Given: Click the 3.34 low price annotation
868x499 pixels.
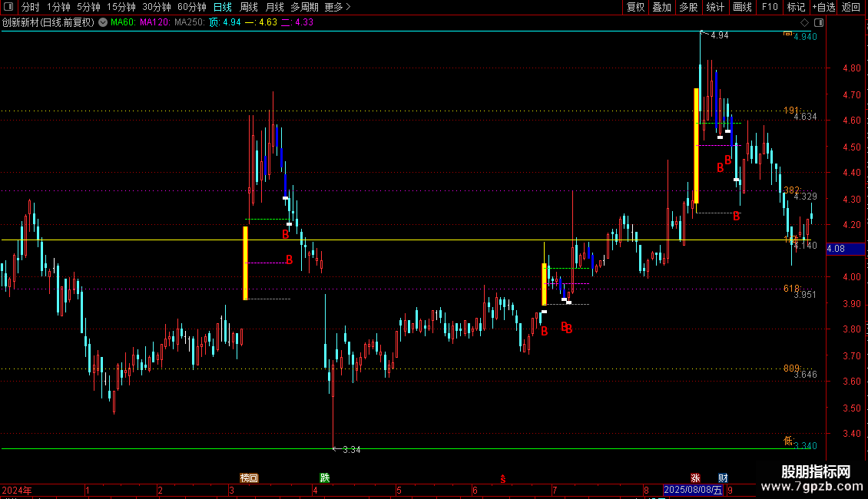Looking at the screenshot, I should pyautogui.click(x=352, y=450).
